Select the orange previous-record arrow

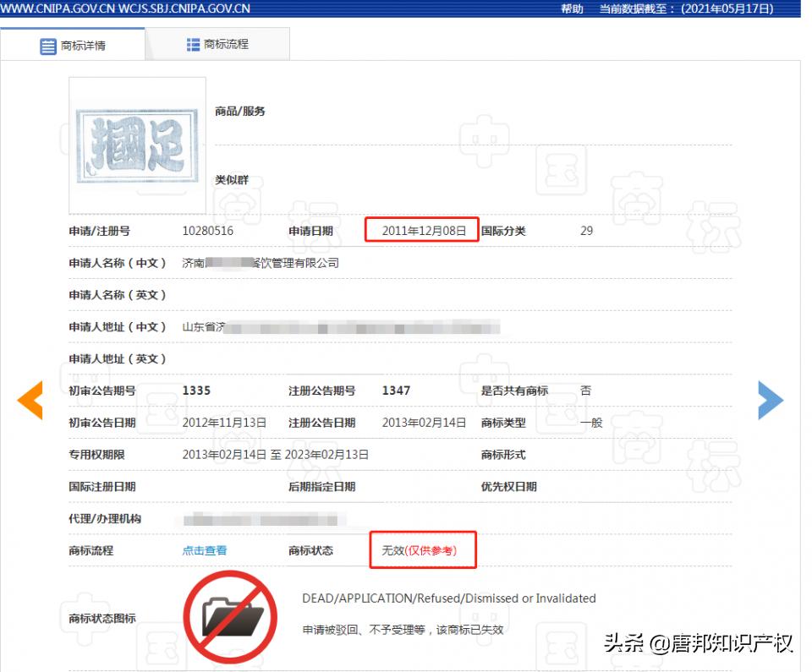30,400
